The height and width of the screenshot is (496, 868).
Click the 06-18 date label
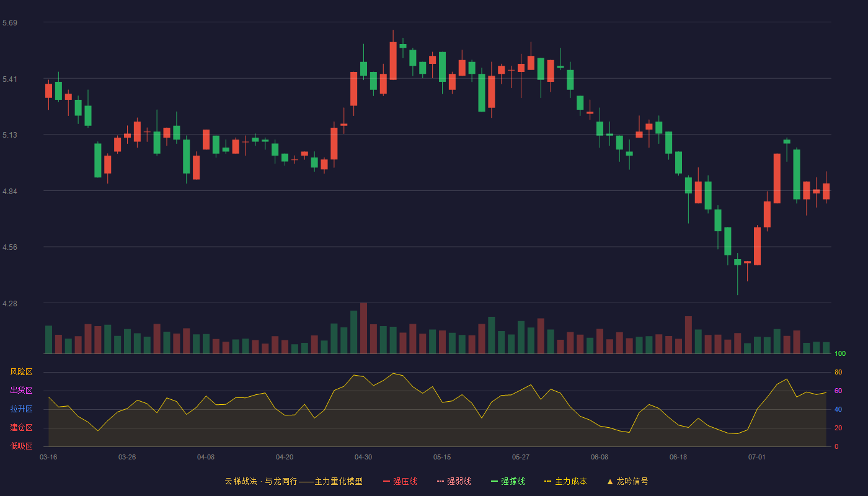678,457
